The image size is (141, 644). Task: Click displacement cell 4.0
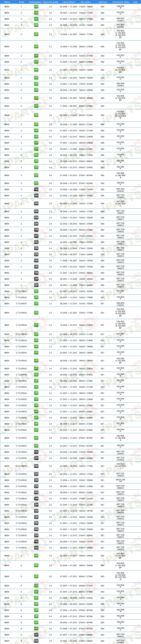pos(50,161)
